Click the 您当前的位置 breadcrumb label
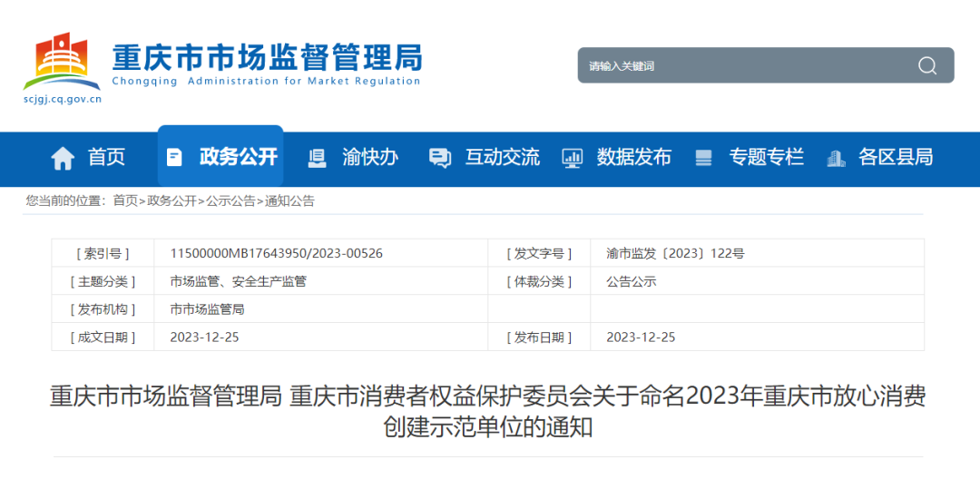 [65, 201]
